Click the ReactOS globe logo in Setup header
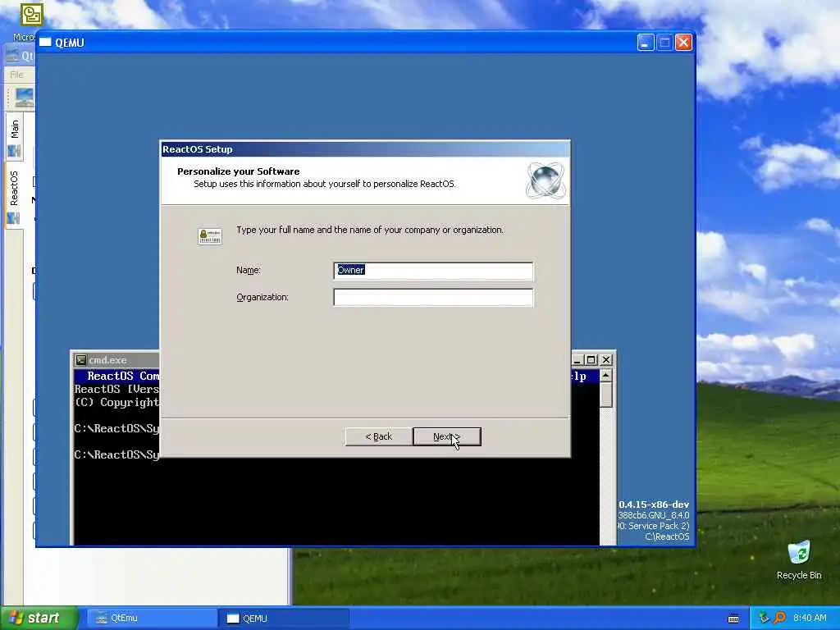This screenshot has width=840, height=630. 546,180
